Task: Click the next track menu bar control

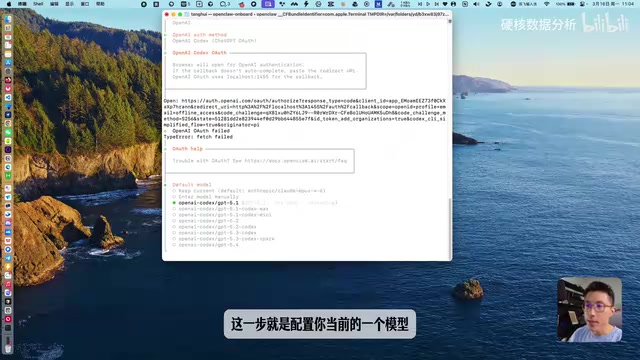Action: [x=436, y=4]
